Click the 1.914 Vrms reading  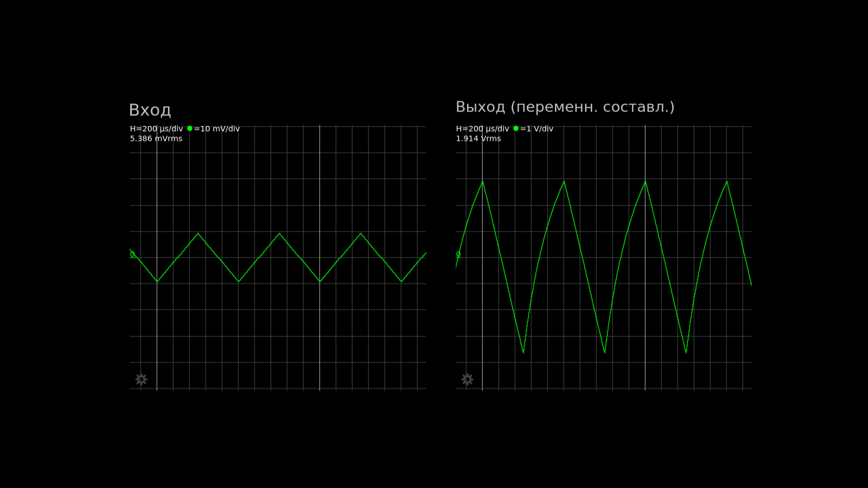478,139
